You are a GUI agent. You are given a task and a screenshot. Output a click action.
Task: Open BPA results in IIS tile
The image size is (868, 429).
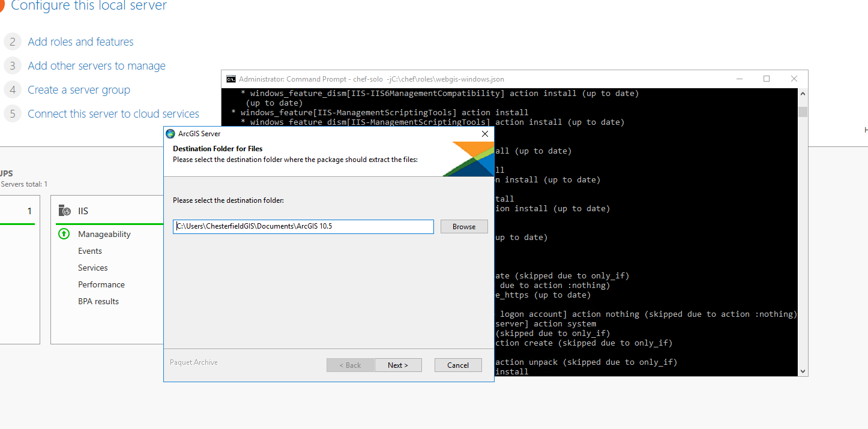click(98, 301)
